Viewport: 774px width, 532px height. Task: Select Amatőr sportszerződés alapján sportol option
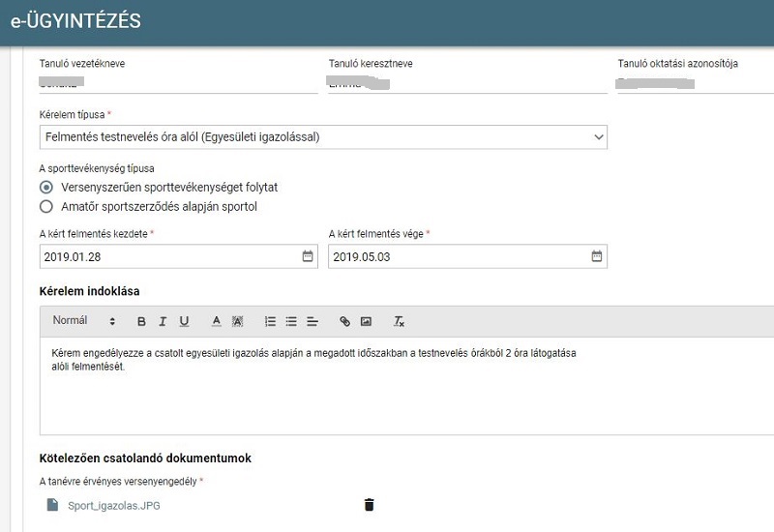point(46,206)
